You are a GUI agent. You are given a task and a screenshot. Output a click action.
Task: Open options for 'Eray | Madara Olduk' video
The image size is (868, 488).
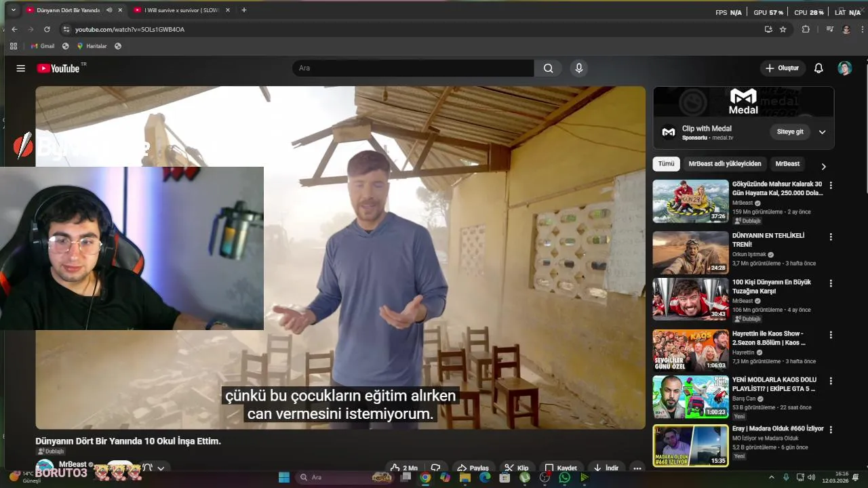[831, 430]
